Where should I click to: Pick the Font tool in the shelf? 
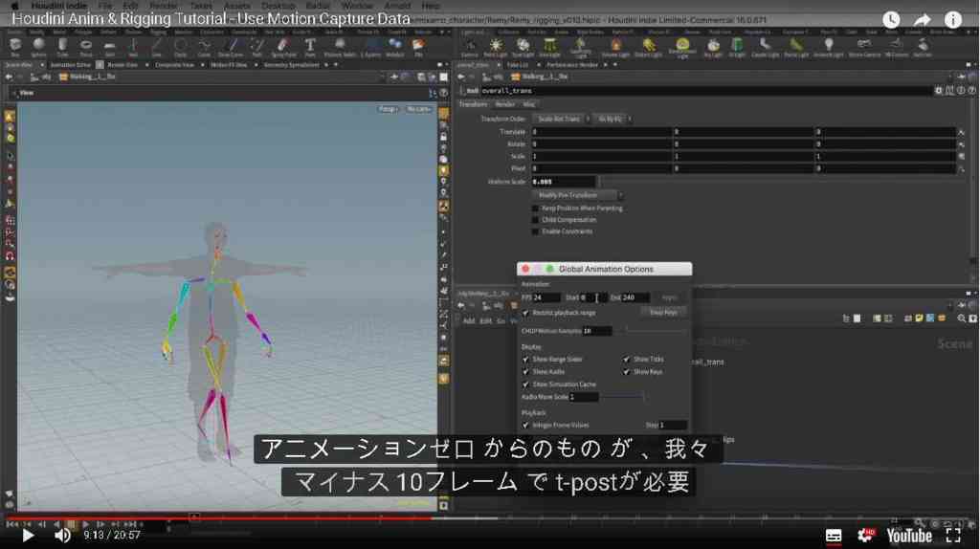[x=310, y=47]
